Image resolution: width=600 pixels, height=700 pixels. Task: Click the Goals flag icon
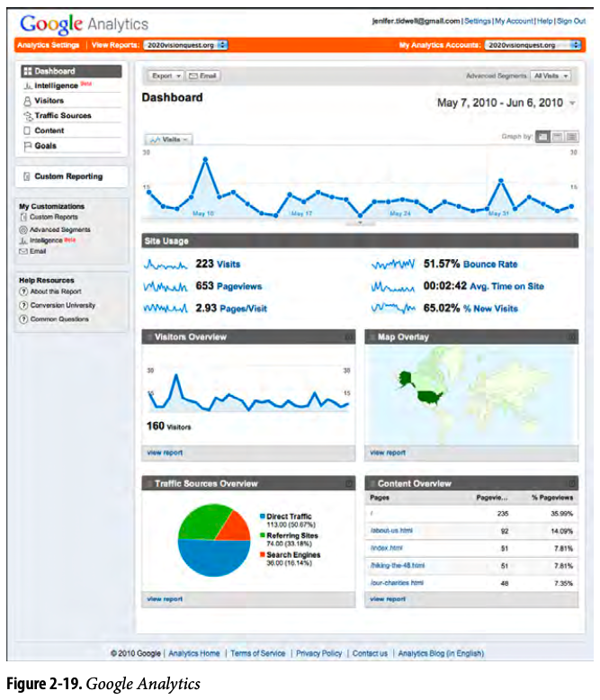coord(27,146)
